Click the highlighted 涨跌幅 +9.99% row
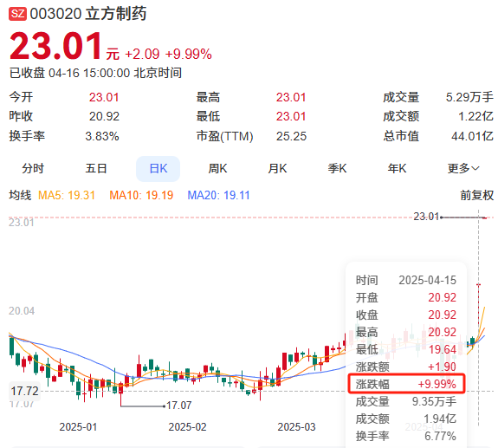Screen dimensions: 498x448 tap(406, 384)
